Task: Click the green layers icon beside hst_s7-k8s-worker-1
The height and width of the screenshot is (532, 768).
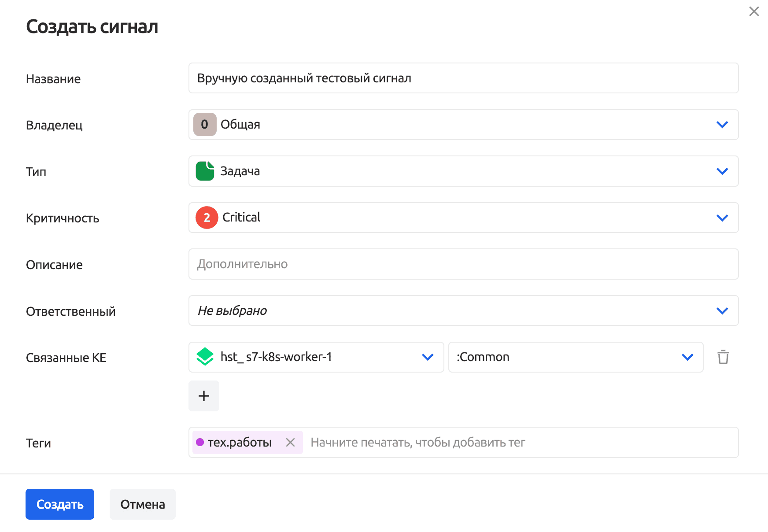Action: point(205,357)
